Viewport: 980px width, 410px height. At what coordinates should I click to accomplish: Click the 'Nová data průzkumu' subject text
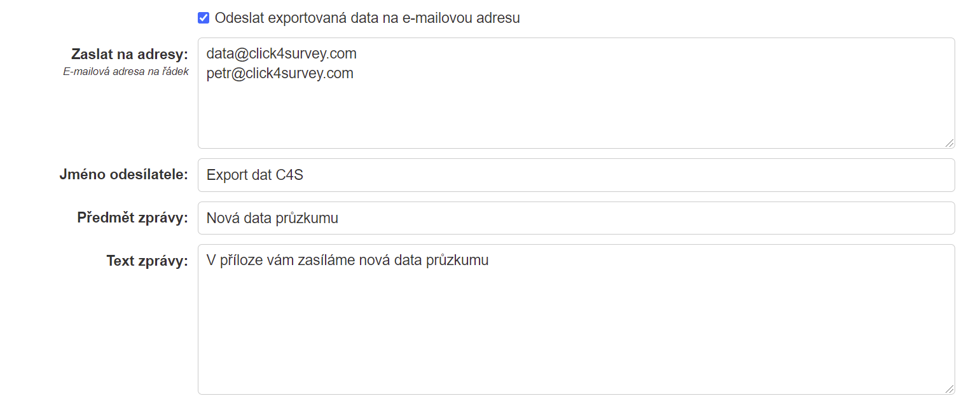point(272,218)
